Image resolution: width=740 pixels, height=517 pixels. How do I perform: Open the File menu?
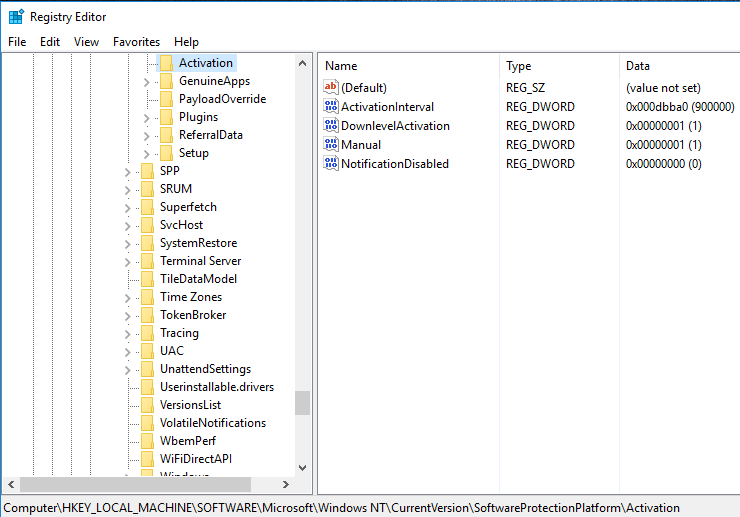[17, 42]
